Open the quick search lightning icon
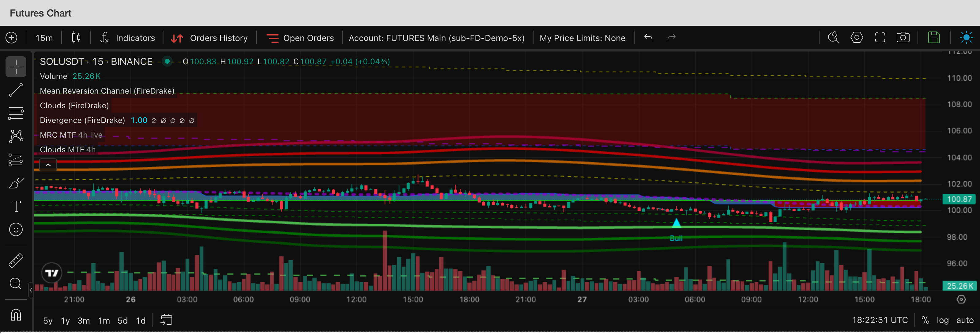Image resolution: width=980 pixels, height=334 pixels. point(833,38)
